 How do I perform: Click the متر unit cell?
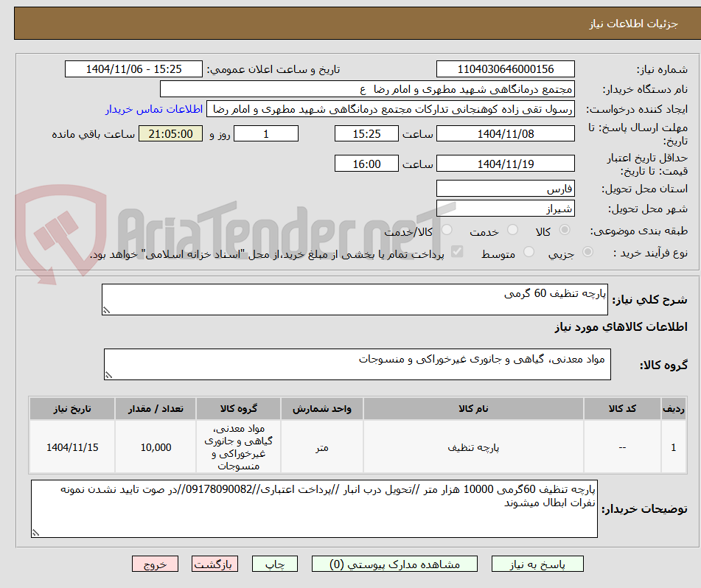(321, 447)
